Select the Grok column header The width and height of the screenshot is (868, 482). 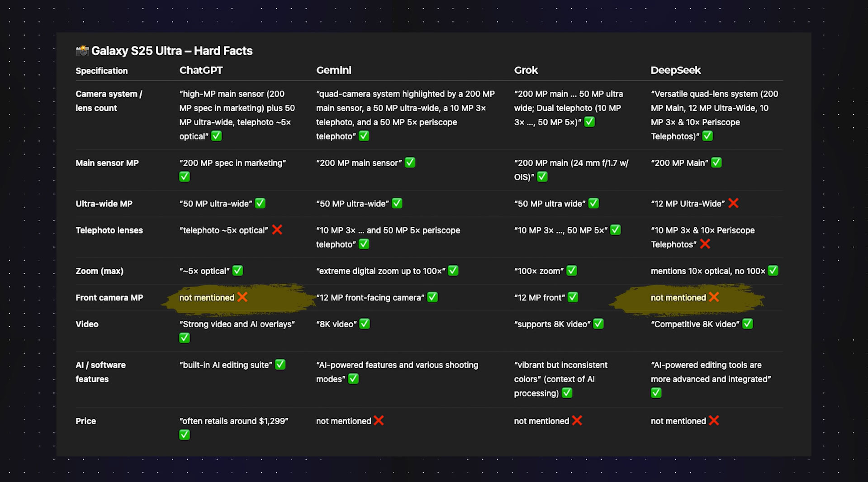(526, 70)
